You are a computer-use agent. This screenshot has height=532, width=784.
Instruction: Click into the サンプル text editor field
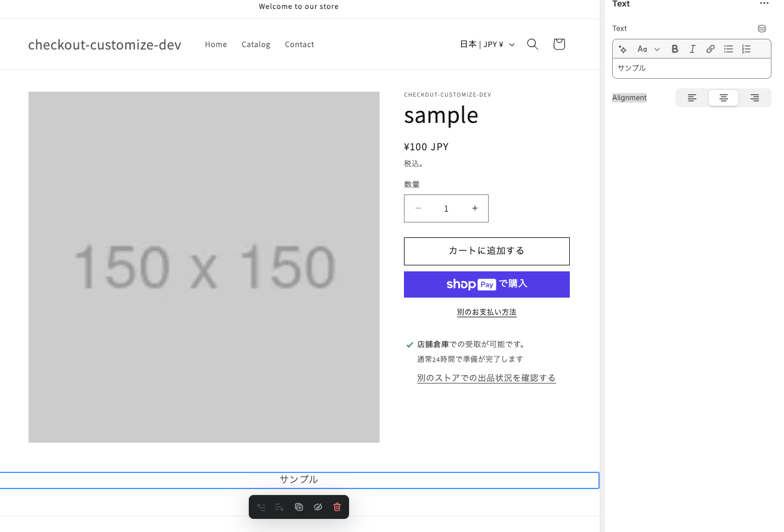coord(692,68)
